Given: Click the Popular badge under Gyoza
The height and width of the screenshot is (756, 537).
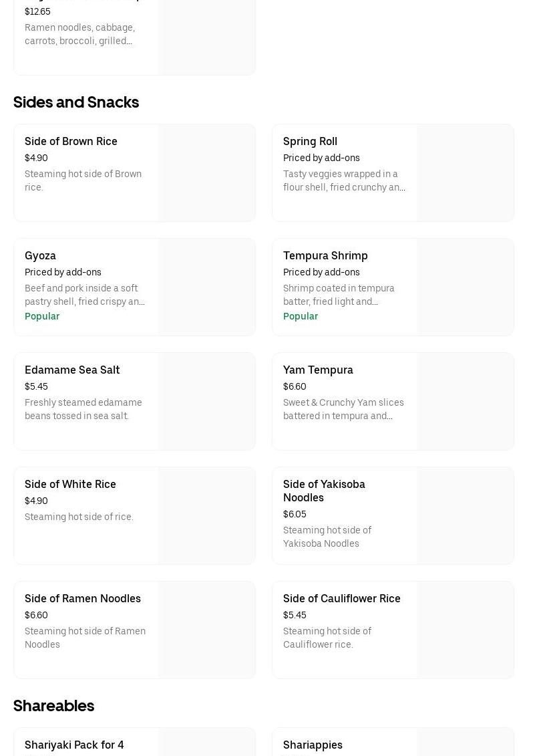Looking at the screenshot, I should [x=42, y=316].
